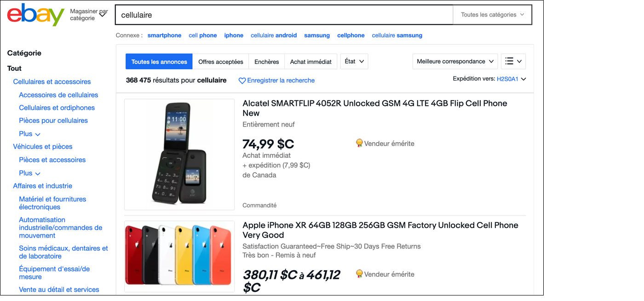
Task: Expand the Toutes les catégories dropdown
Action: coord(492,15)
